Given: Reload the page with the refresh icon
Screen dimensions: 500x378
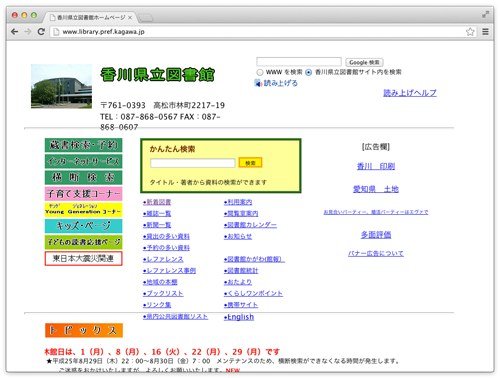Looking at the screenshot, I should click(41, 32).
